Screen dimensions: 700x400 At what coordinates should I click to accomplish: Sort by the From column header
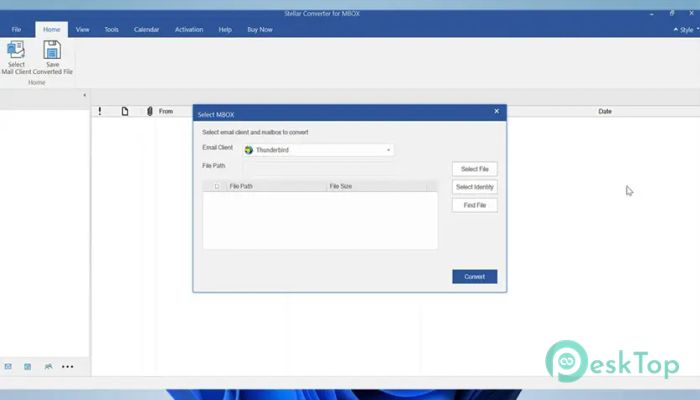point(166,111)
